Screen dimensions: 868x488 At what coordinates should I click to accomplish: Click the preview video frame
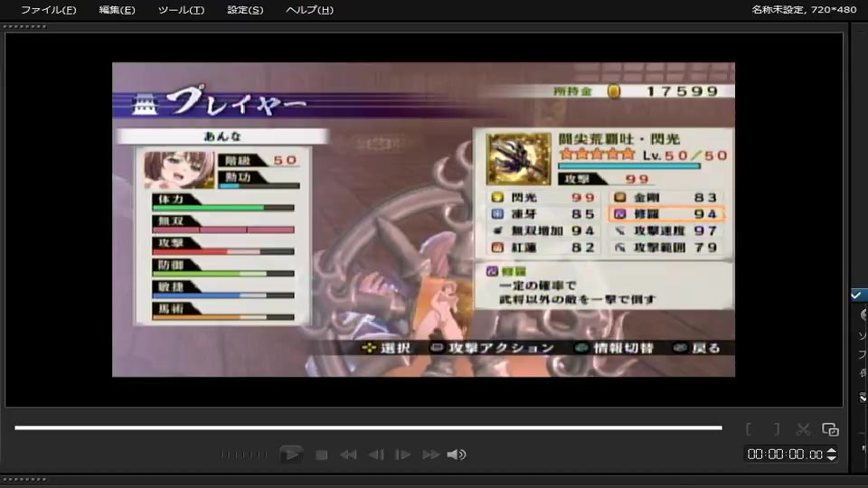tap(423, 220)
